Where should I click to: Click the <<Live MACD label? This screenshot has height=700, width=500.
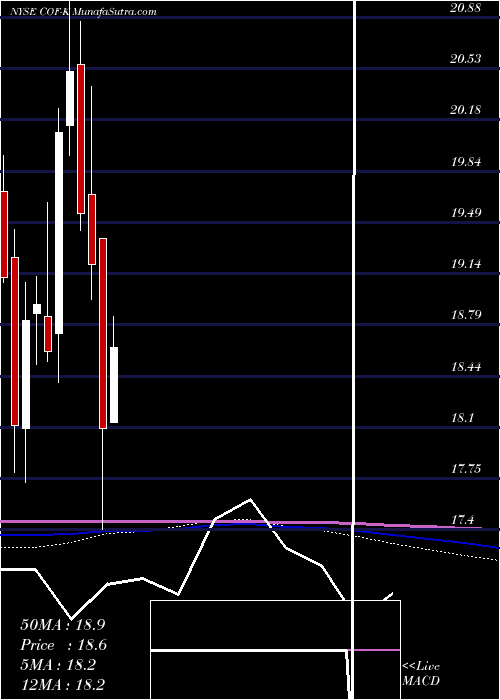pyautogui.click(x=421, y=673)
